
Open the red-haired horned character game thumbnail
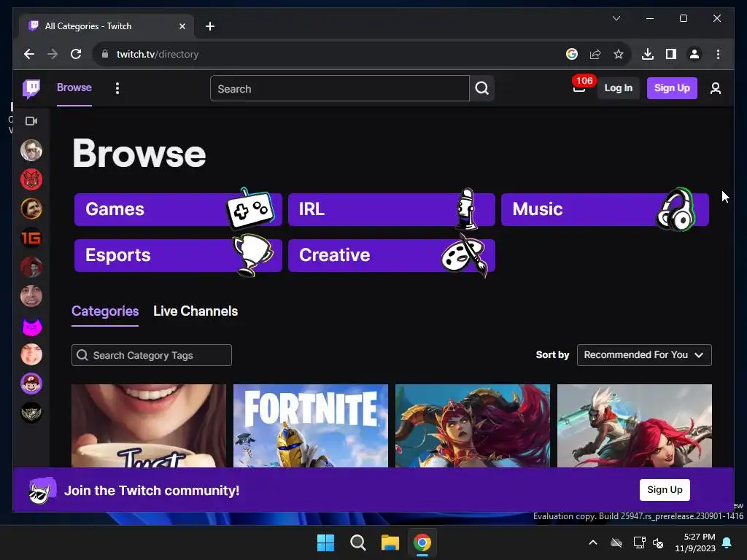point(473,426)
